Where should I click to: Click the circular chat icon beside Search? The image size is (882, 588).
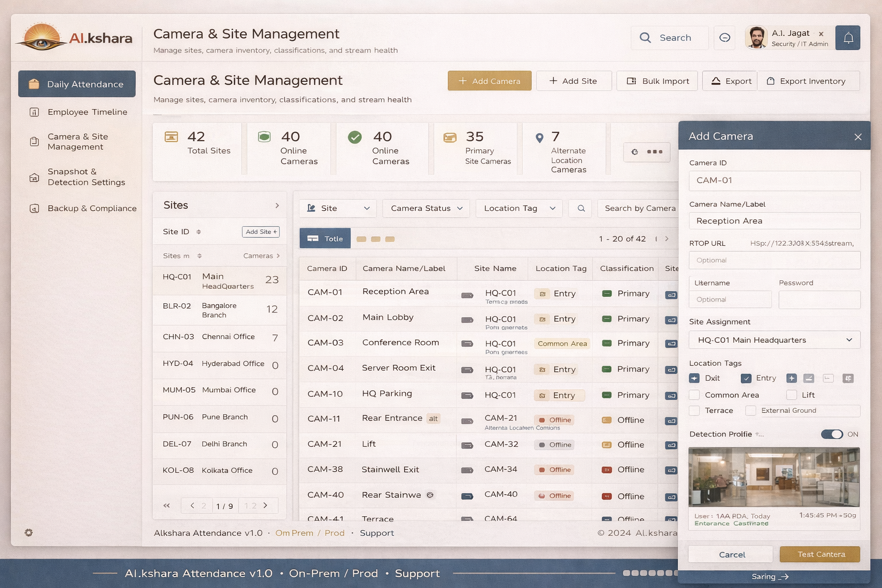point(725,38)
